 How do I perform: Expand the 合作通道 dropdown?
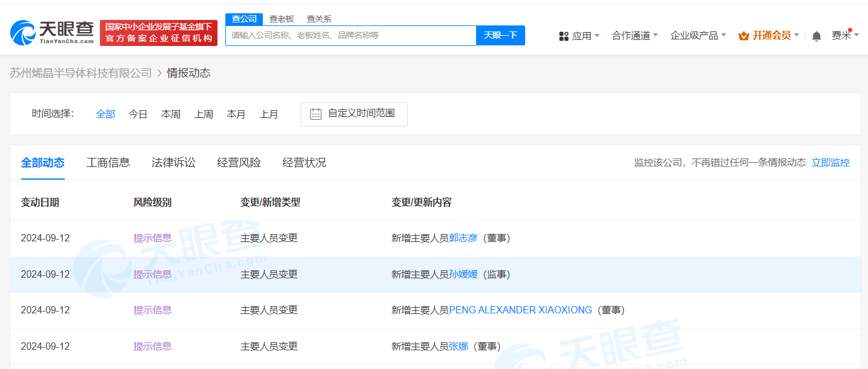pos(631,36)
